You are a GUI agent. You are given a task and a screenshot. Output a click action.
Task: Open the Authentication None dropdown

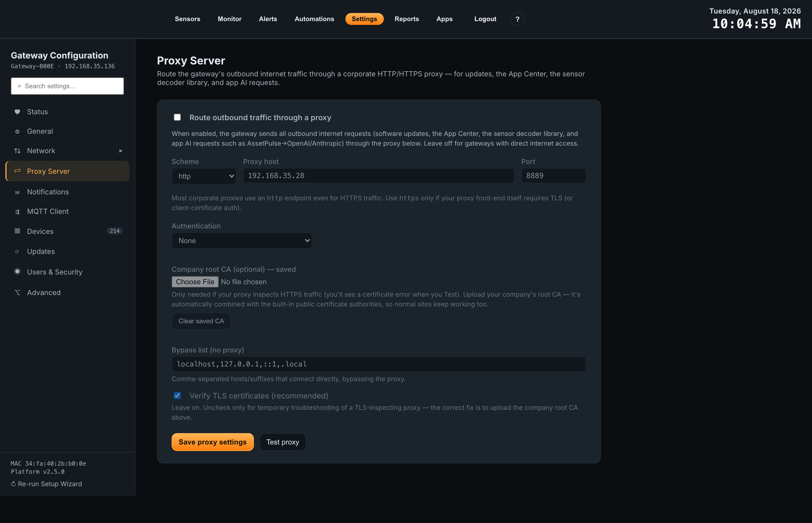(242, 240)
